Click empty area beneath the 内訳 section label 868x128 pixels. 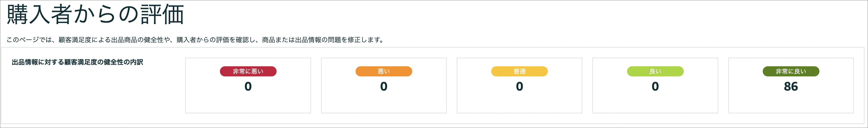tap(77, 94)
